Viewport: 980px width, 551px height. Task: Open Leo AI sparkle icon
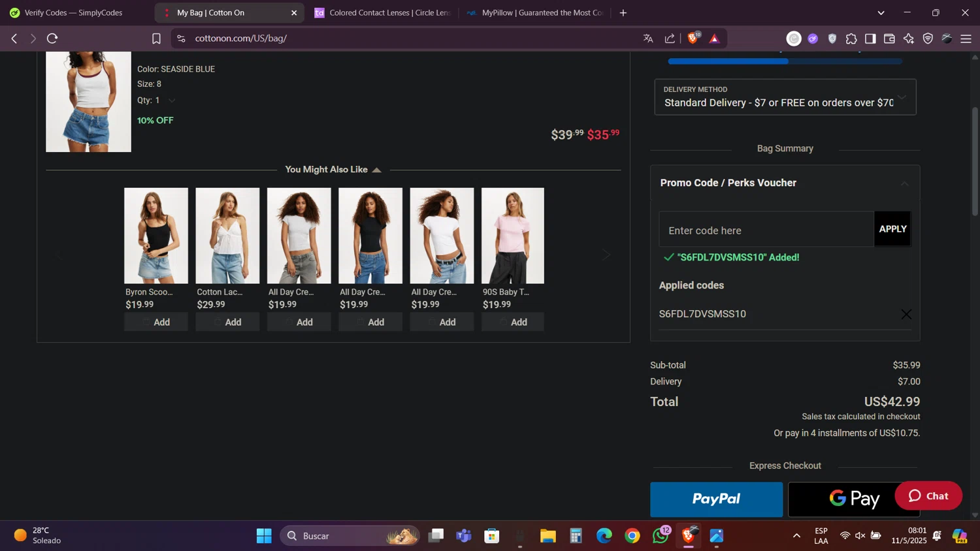(909, 39)
